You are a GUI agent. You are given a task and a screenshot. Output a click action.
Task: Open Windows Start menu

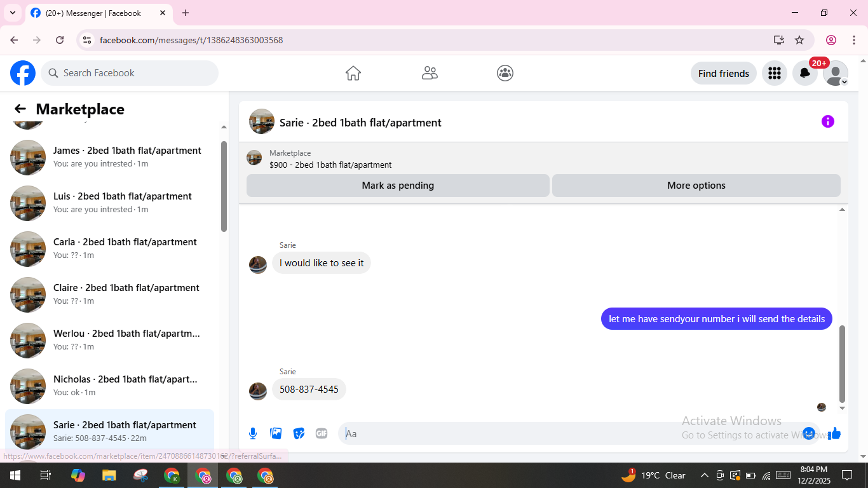coord(15,475)
